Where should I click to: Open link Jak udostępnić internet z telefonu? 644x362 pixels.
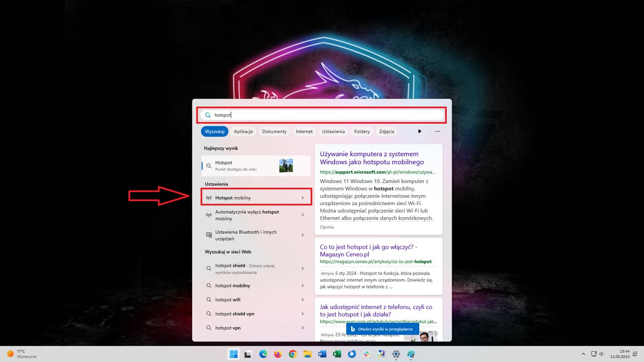point(376,310)
